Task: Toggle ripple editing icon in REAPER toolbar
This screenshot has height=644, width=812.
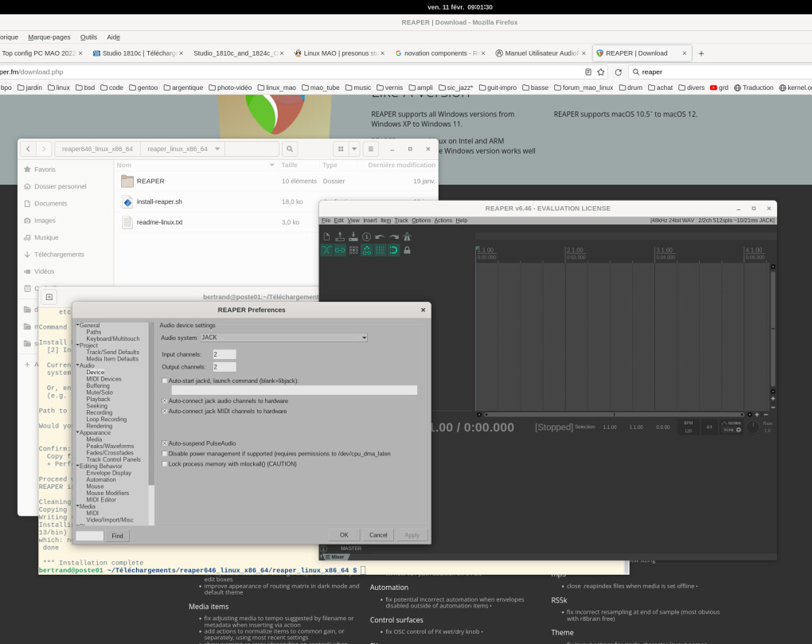Action: click(353, 251)
